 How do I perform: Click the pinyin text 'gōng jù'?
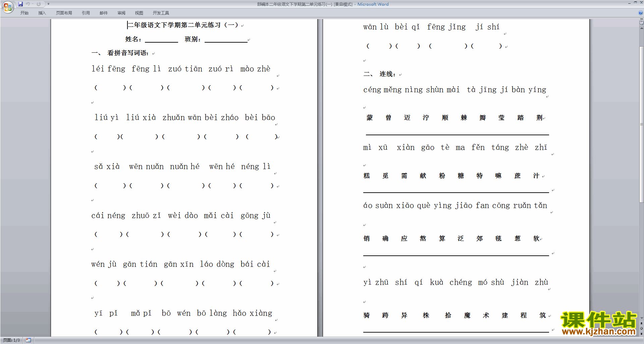pyautogui.click(x=256, y=215)
